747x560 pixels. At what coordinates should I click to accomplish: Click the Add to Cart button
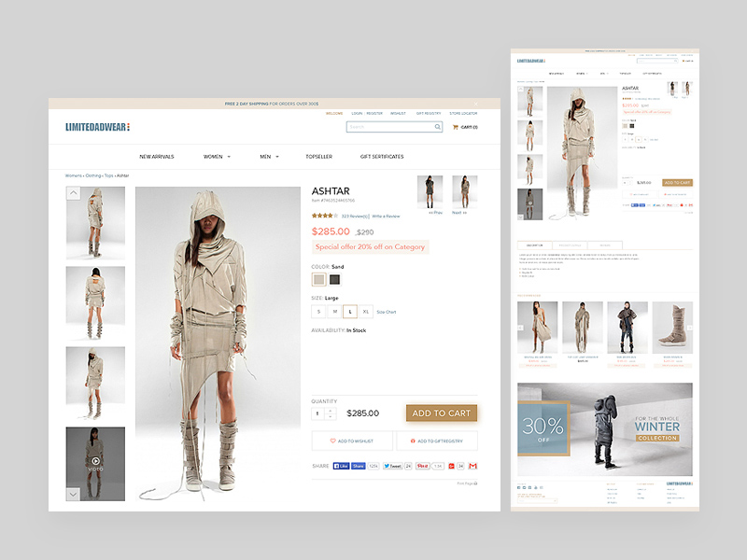442,413
